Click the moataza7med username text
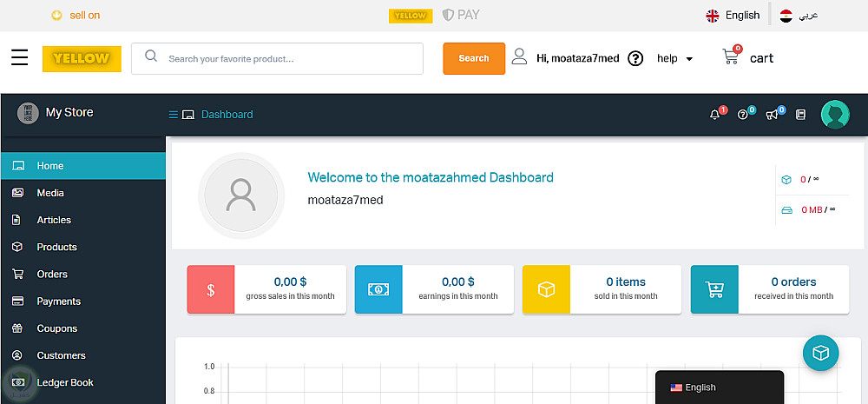This screenshot has height=404, width=868. click(x=345, y=200)
